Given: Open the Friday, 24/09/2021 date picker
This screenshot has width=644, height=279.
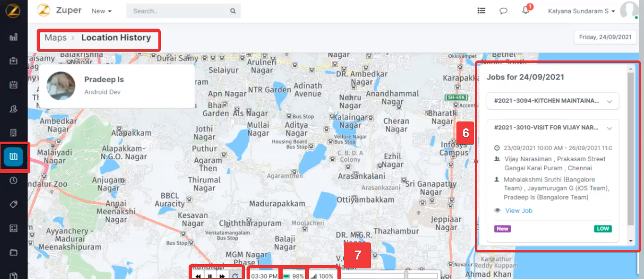Looking at the screenshot, I should click(606, 37).
